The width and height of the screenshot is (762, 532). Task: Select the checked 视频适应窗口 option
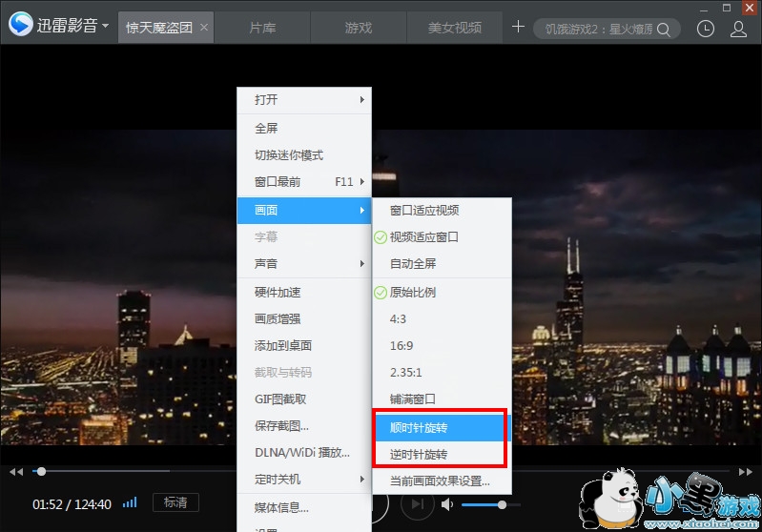[443, 237]
